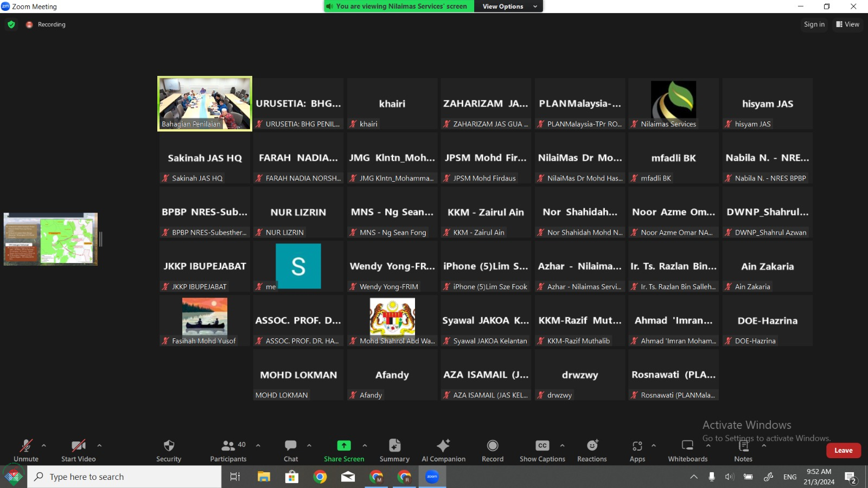The width and height of the screenshot is (868, 488).
Task: Click the Sakinah JAS HQ tile
Action: click(x=205, y=158)
